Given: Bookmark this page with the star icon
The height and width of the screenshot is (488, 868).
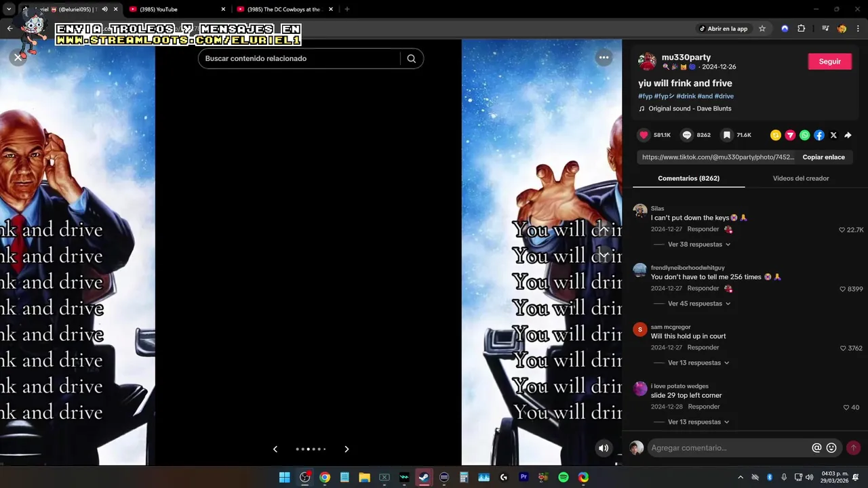Looking at the screenshot, I should coord(762,28).
